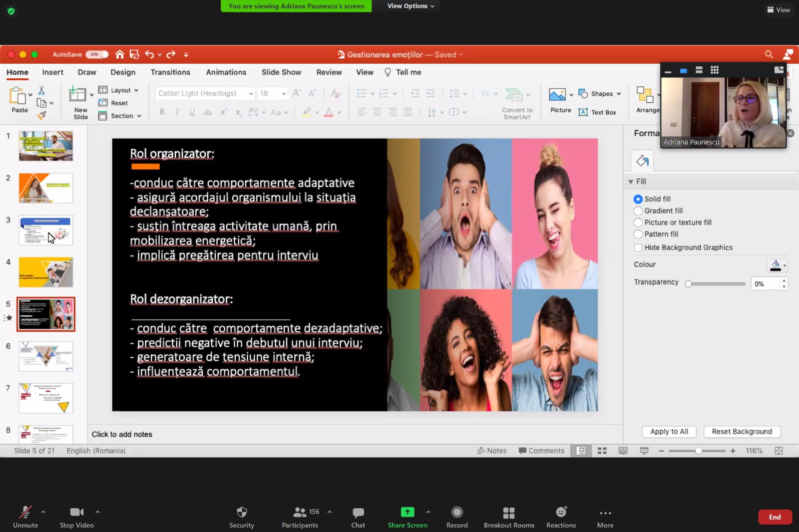The width and height of the screenshot is (799, 532).
Task: Open Zoom View Options dropdown
Action: click(x=411, y=6)
